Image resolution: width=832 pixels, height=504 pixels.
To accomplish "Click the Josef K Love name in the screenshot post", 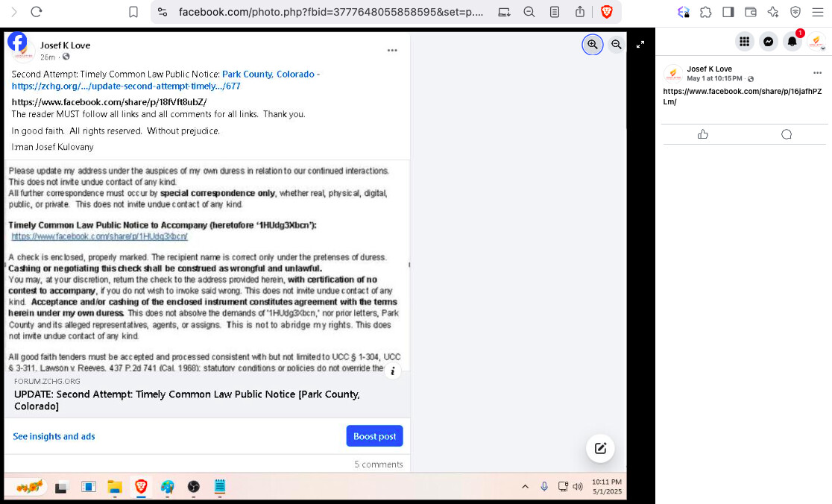I will [66, 45].
